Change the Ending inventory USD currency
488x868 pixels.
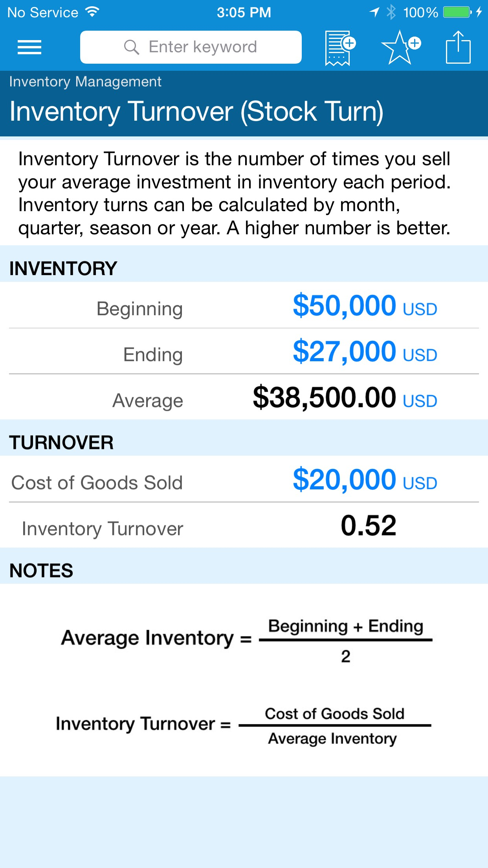click(420, 355)
